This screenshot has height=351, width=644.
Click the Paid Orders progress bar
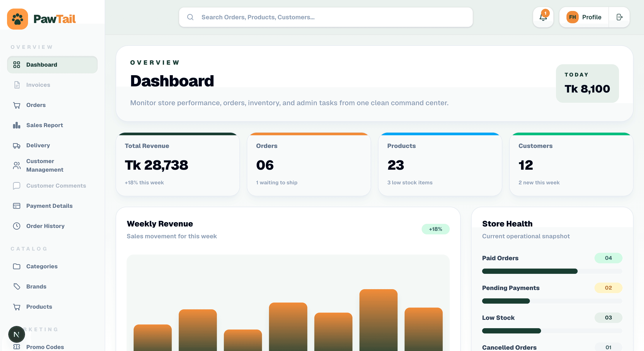tap(552, 271)
